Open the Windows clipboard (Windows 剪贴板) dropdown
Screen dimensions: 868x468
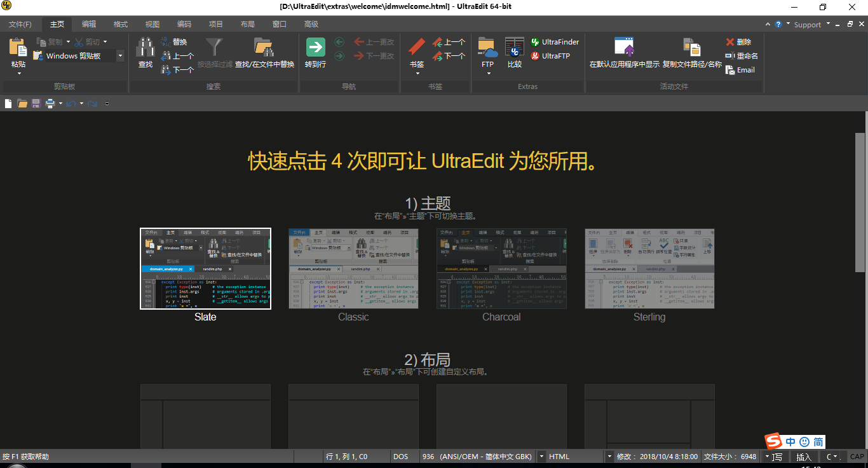(x=120, y=56)
